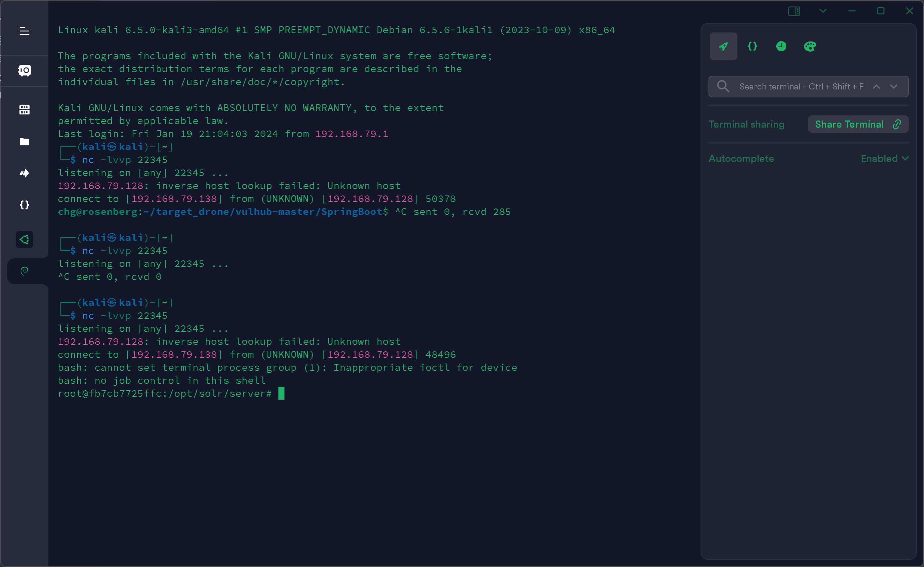This screenshot has height=567, width=924.
Task: Open the clock history tab
Action: 781,46
